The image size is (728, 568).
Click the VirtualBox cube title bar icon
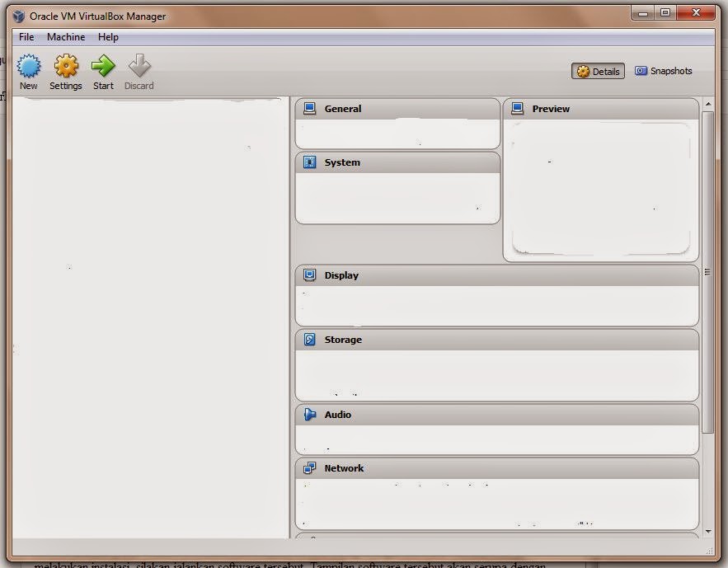point(19,16)
